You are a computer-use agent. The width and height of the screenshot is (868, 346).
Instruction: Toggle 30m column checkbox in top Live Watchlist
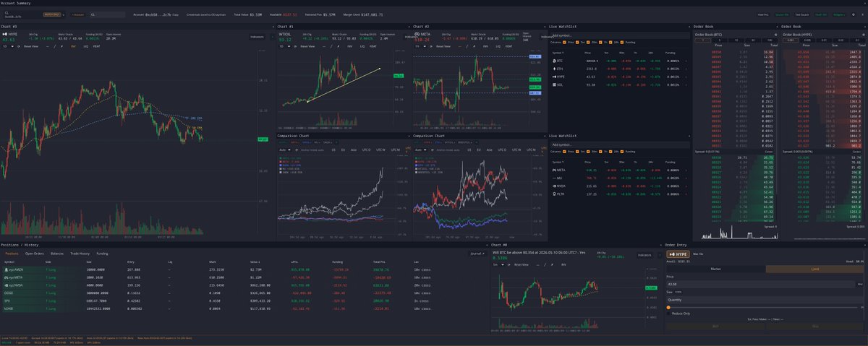[587, 42]
